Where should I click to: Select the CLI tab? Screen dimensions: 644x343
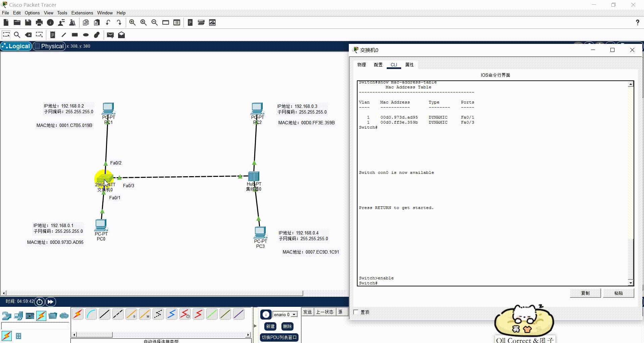click(394, 65)
